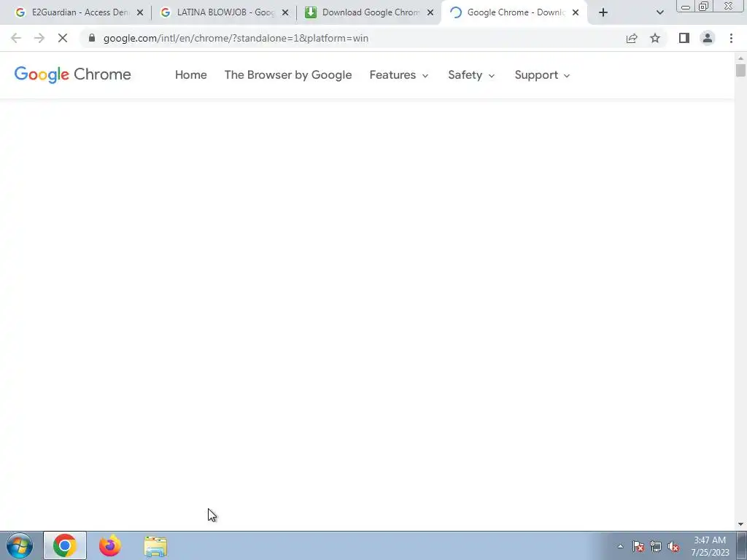
Task: Open the Windows Start menu
Action: 20,545
